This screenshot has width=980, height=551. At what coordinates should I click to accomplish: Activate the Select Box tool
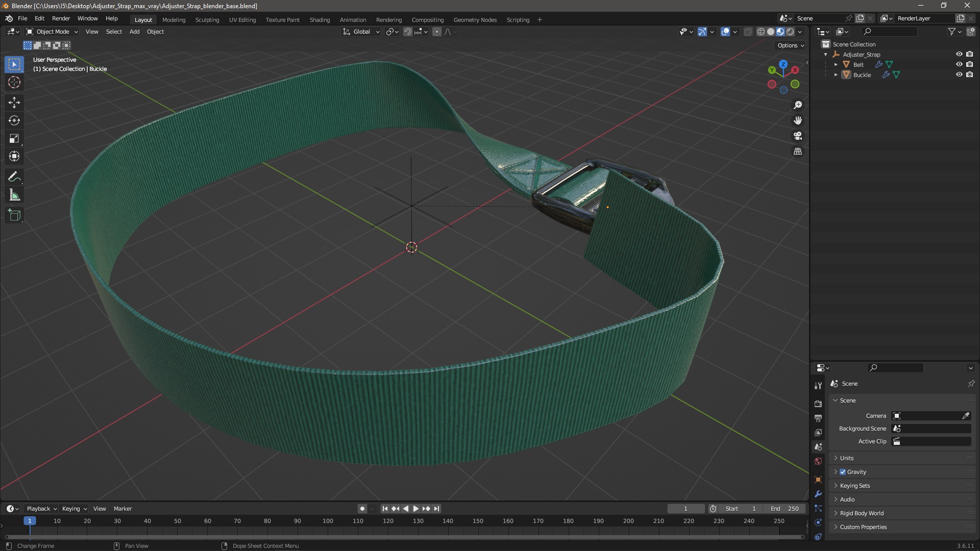pos(14,64)
